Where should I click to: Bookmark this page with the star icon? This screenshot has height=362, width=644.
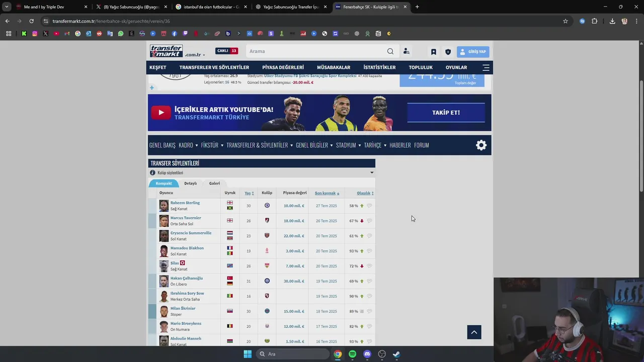[x=566, y=21]
